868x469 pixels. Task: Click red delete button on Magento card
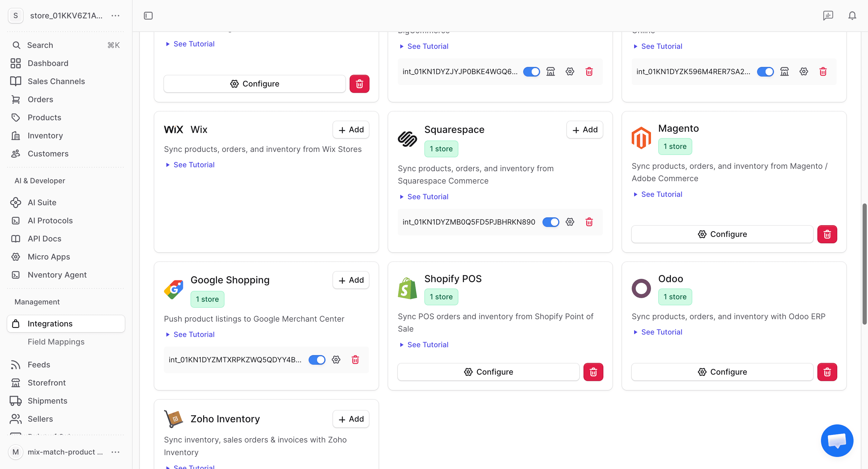pyautogui.click(x=827, y=234)
